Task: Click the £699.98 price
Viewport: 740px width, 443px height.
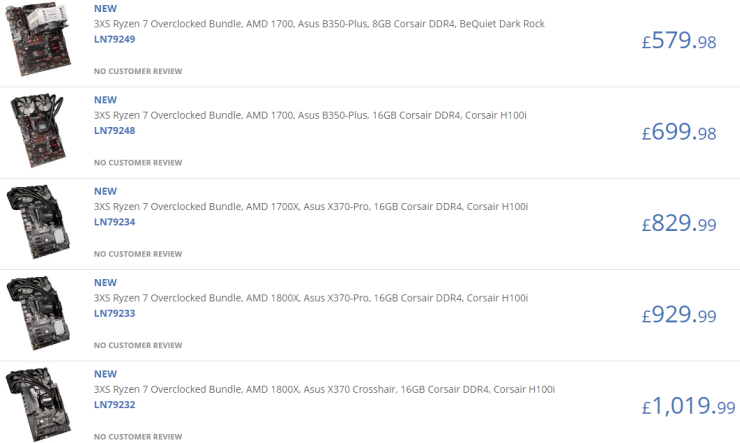Action: click(679, 132)
